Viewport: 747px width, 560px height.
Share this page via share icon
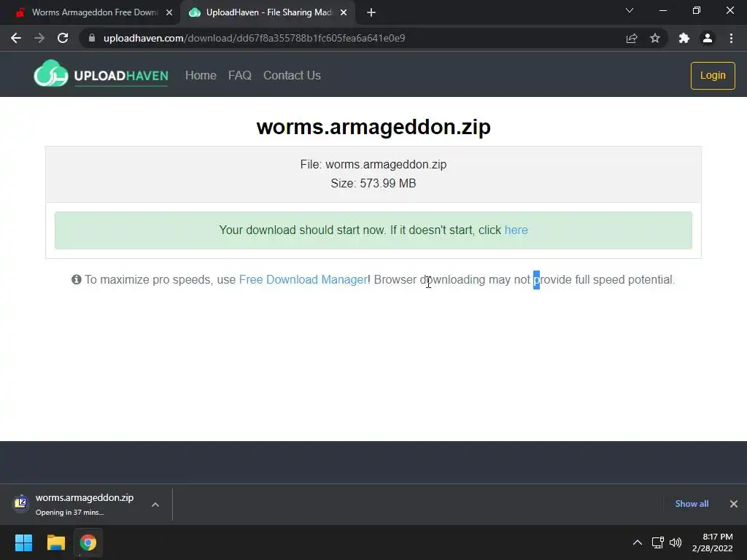point(632,38)
